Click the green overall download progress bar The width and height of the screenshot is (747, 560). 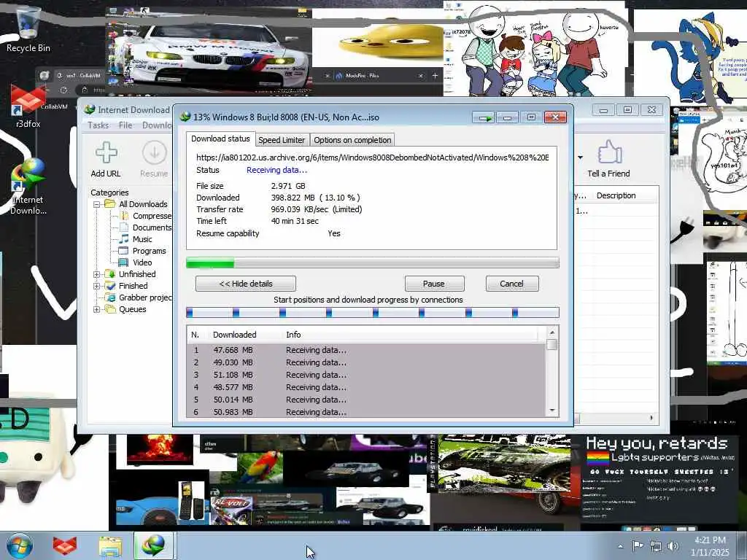click(x=373, y=262)
